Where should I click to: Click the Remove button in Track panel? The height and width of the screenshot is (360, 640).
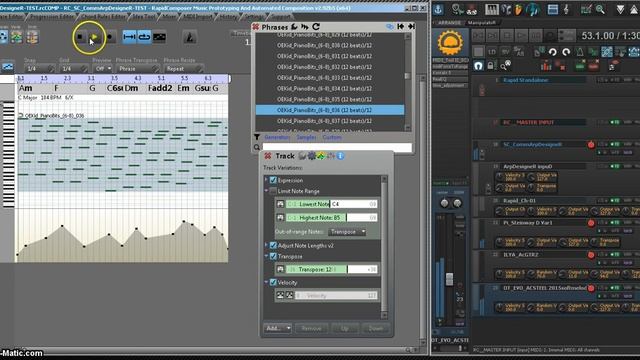point(311,328)
